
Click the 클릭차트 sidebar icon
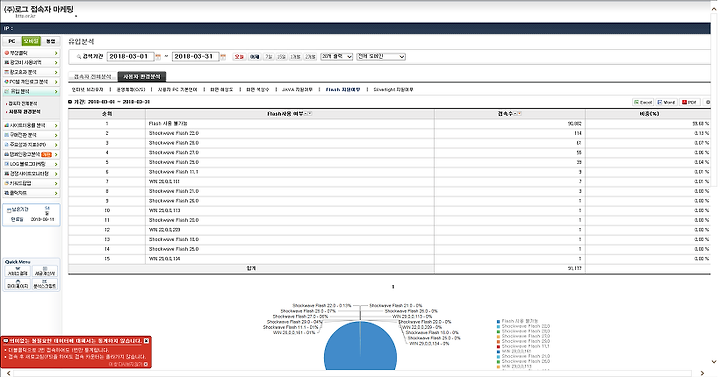coord(6,193)
